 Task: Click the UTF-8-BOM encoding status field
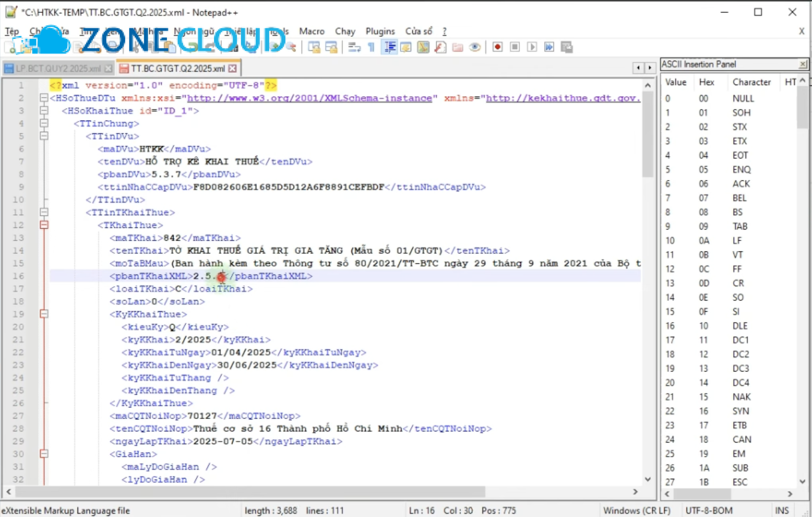pyautogui.click(x=709, y=511)
